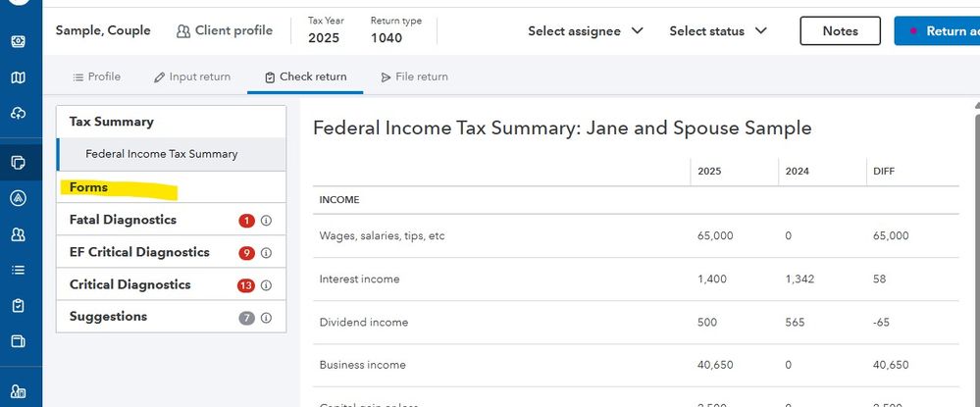980x407 pixels.
Task: Click the cloud upload sidebar icon
Action: pyautogui.click(x=19, y=114)
